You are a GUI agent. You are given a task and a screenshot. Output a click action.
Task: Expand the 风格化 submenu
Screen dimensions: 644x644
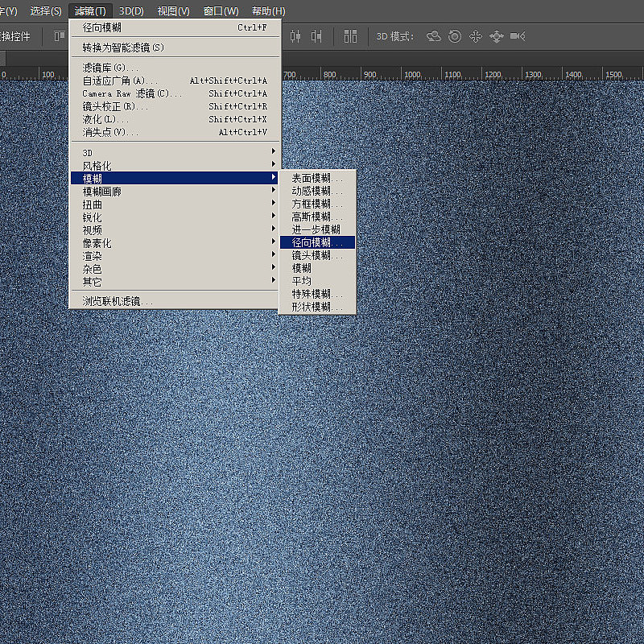click(175, 166)
